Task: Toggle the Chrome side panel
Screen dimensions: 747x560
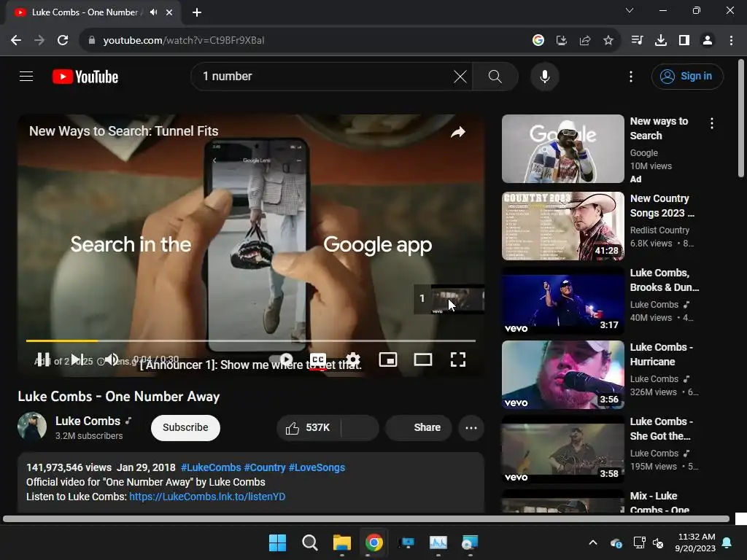Action: [x=684, y=41]
